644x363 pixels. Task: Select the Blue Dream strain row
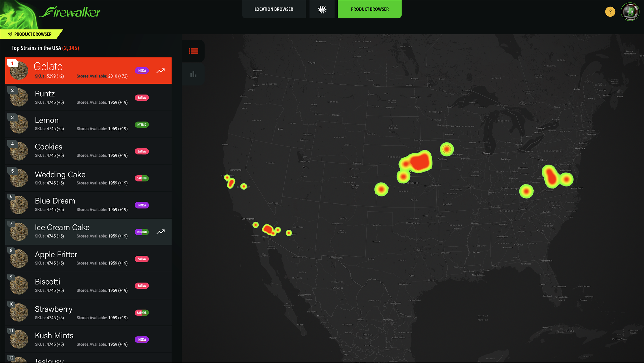tap(89, 205)
